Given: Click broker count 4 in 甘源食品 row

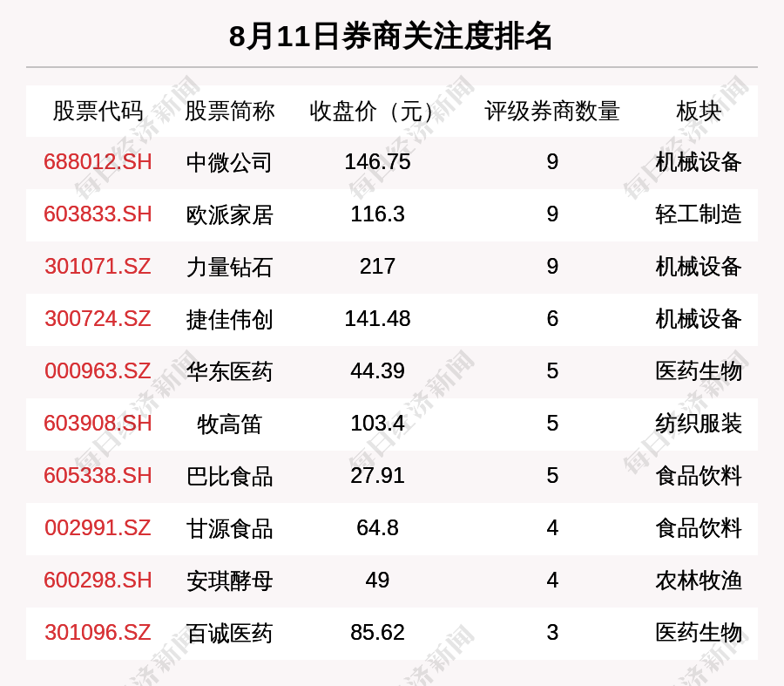Looking at the screenshot, I should pos(552,528).
